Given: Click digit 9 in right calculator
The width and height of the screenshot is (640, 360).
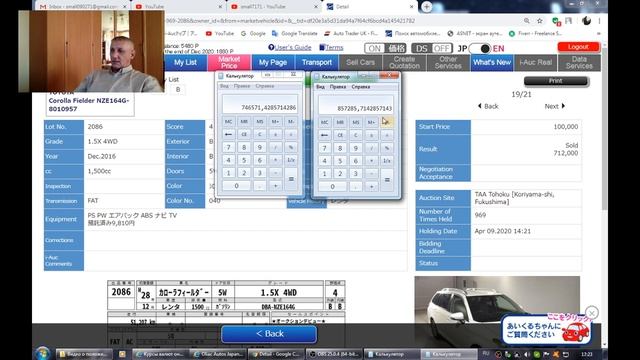Looking at the screenshot, I should pyautogui.click(x=356, y=148).
